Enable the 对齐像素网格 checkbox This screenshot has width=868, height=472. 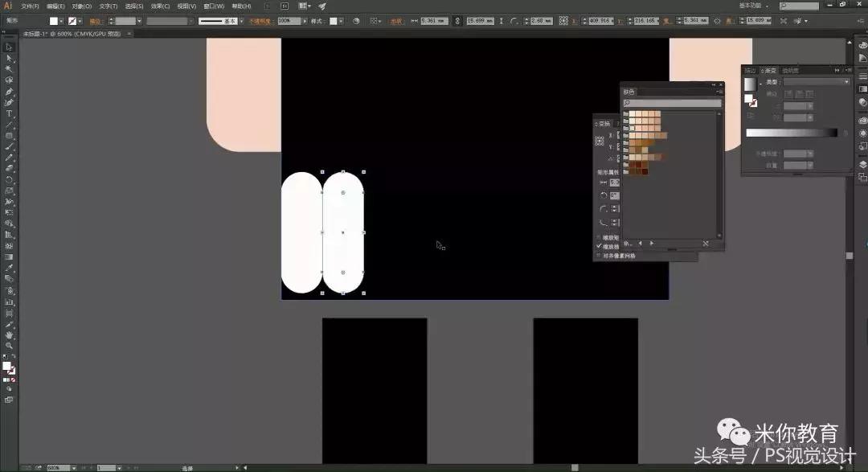tap(598, 255)
